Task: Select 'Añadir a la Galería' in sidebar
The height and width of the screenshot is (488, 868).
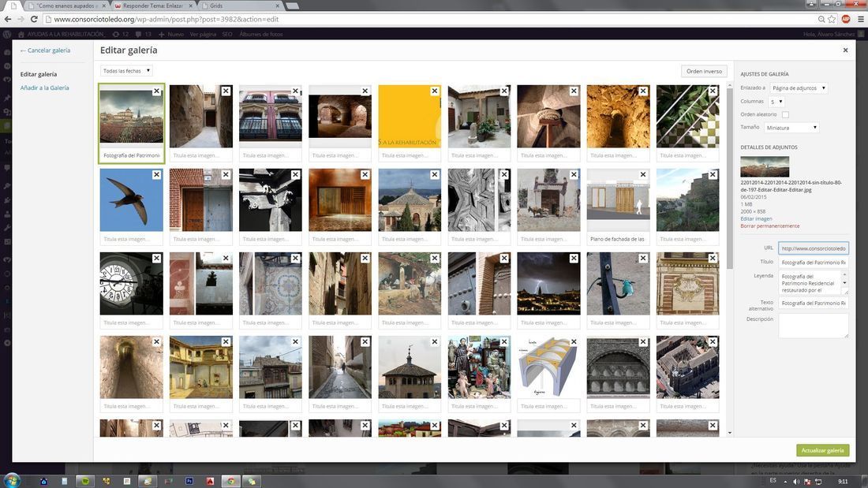Action: pos(45,88)
